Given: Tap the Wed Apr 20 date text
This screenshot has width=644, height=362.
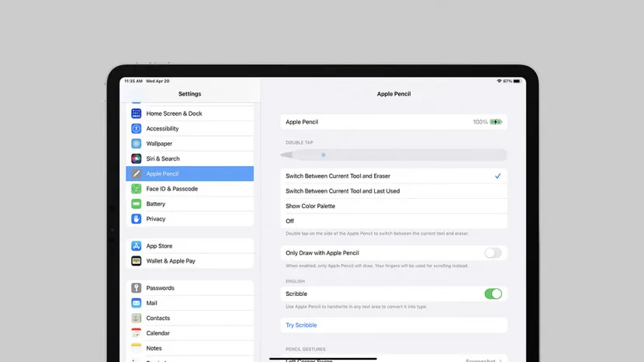Looking at the screenshot, I should 158,81.
